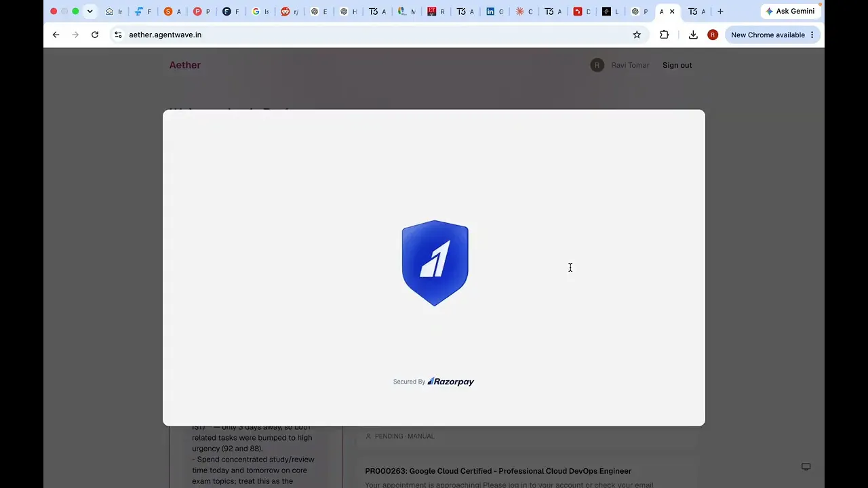Click the macOS green fullscreen window button
868x488 pixels.
click(75, 12)
